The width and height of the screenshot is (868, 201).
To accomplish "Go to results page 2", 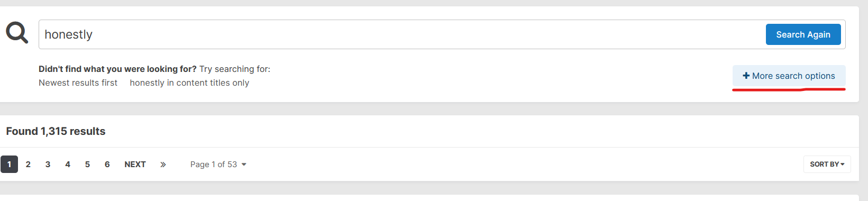I will 28,165.
